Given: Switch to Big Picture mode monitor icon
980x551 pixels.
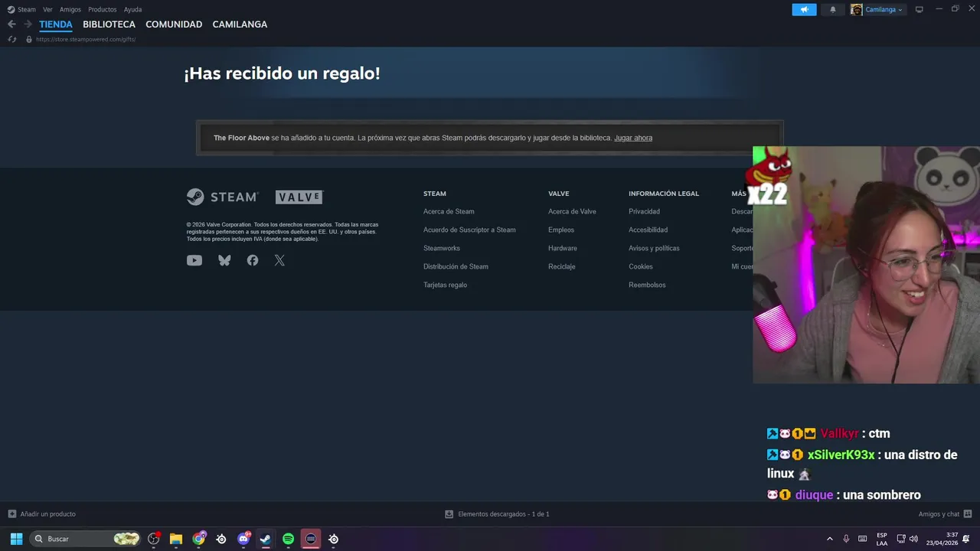Looking at the screenshot, I should 920,9.
